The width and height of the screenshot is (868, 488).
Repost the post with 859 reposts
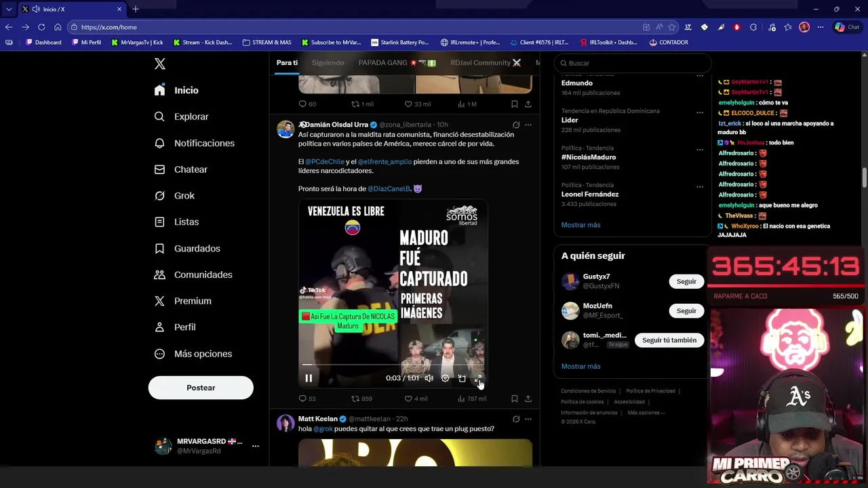pos(361,399)
